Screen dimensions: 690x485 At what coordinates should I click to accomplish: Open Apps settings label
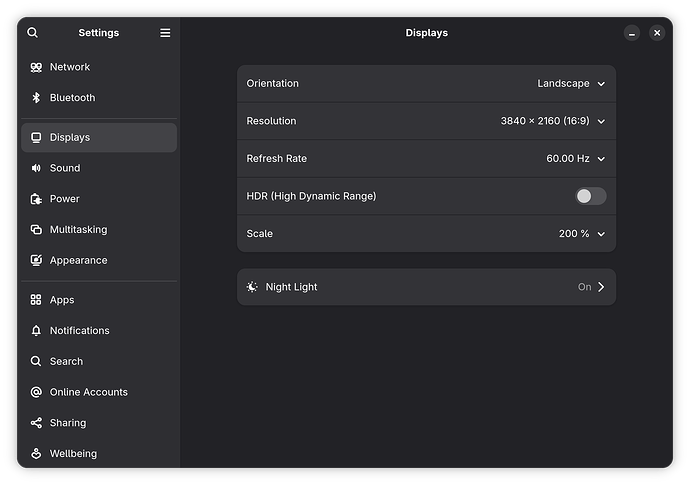[x=62, y=300]
